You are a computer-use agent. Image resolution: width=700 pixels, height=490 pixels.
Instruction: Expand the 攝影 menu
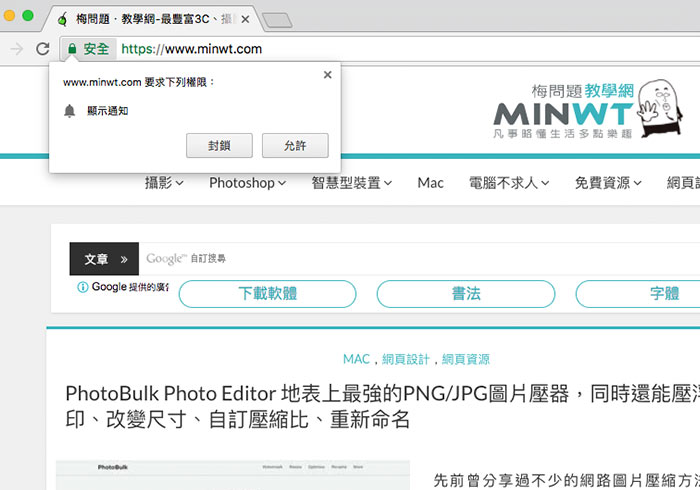pos(164,183)
